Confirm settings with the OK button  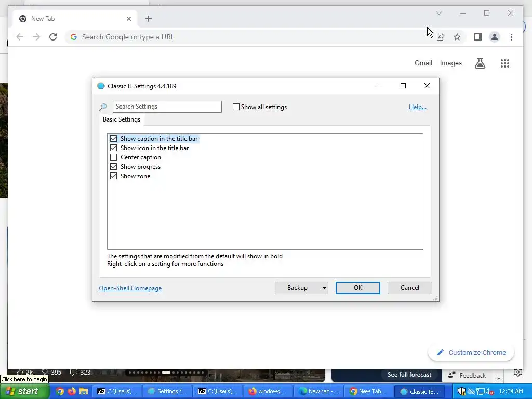click(357, 288)
